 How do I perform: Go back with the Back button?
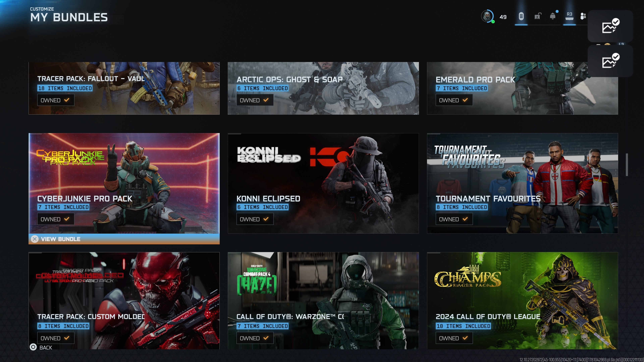point(41,347)
